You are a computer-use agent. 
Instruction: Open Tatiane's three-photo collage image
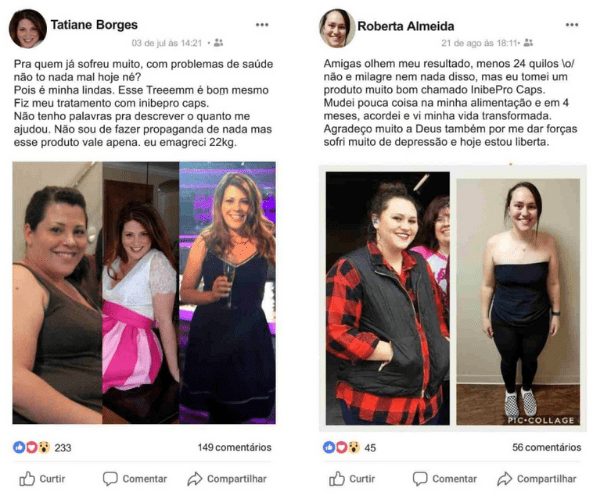144,293
